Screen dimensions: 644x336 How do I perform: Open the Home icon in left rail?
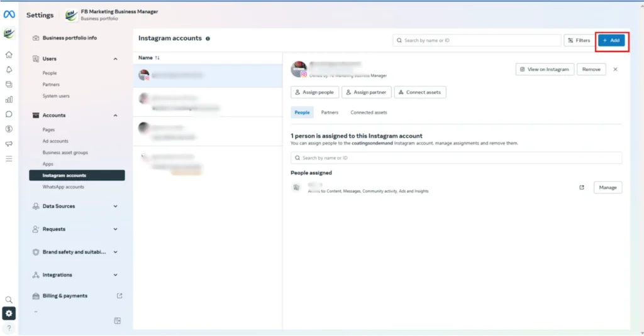point(9,55)
